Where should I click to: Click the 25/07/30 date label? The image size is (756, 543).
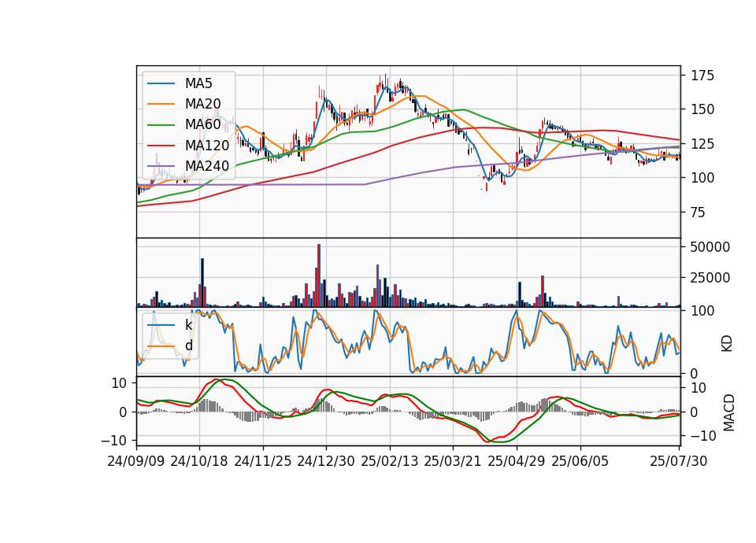679,461
